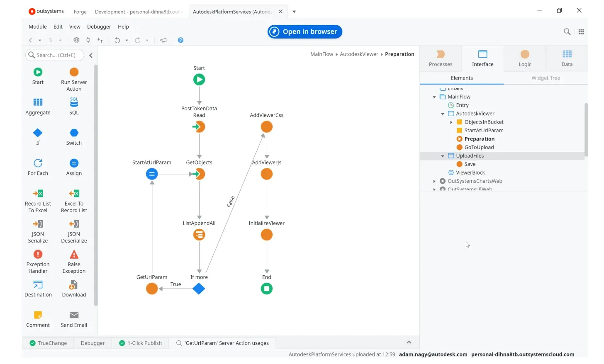Open the TrueChange tab
The height and width of the screenshot is (364, 604).
pyautogui.click(x=48, y=343)
